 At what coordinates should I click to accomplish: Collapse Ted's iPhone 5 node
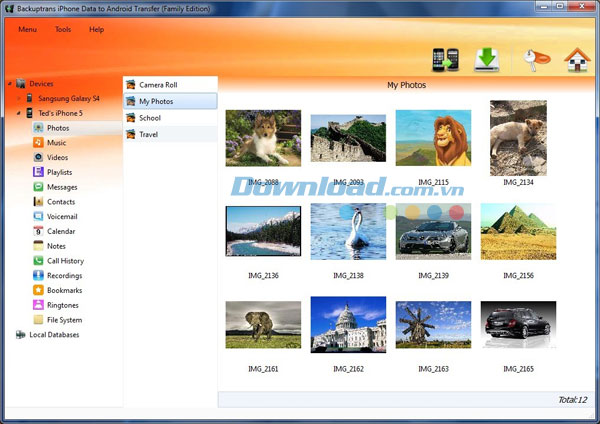pyautogui.click(x=17, y=113)
